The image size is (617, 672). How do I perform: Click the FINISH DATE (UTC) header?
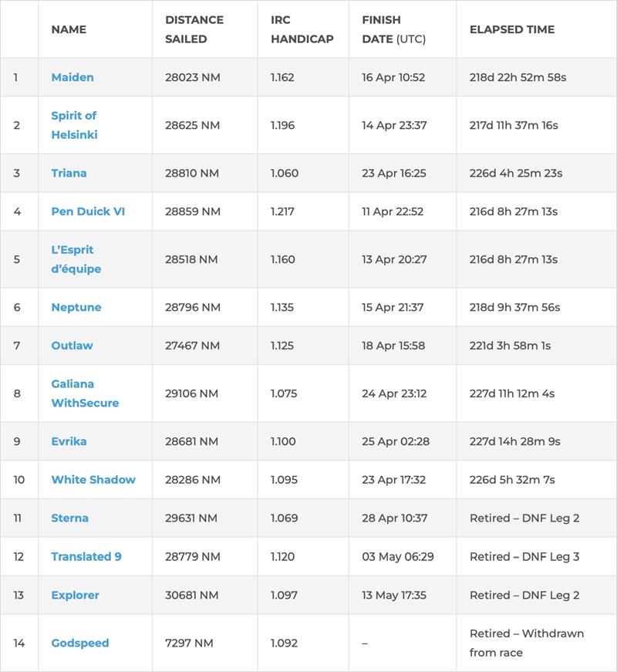(x=393, y=29)
